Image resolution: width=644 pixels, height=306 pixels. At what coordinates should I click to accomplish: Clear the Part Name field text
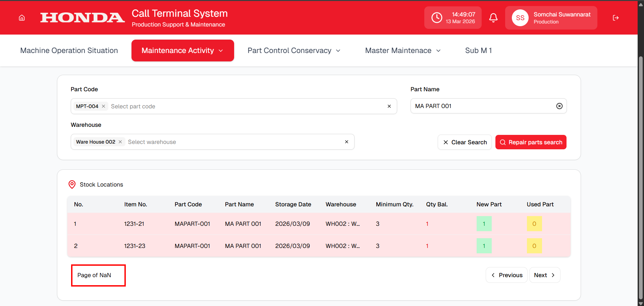point(559,106)
